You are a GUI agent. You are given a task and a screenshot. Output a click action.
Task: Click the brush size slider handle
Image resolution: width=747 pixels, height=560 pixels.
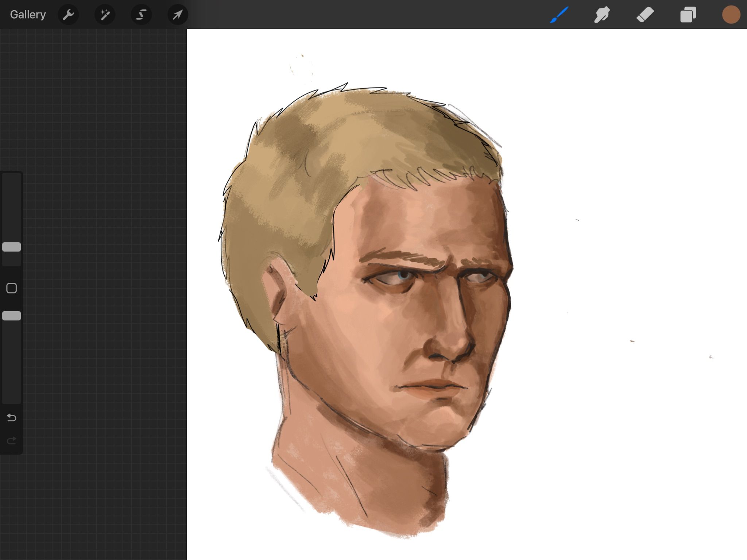point(12,247)
